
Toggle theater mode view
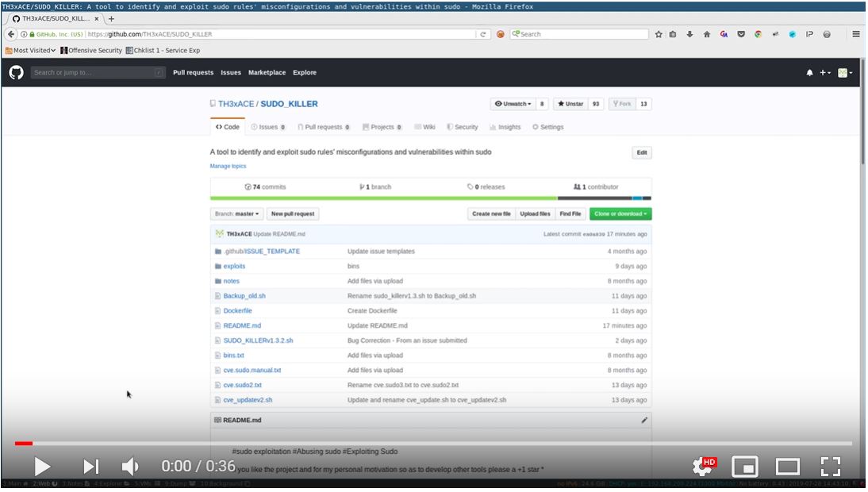pyautogui.click(x=787, y=467)
